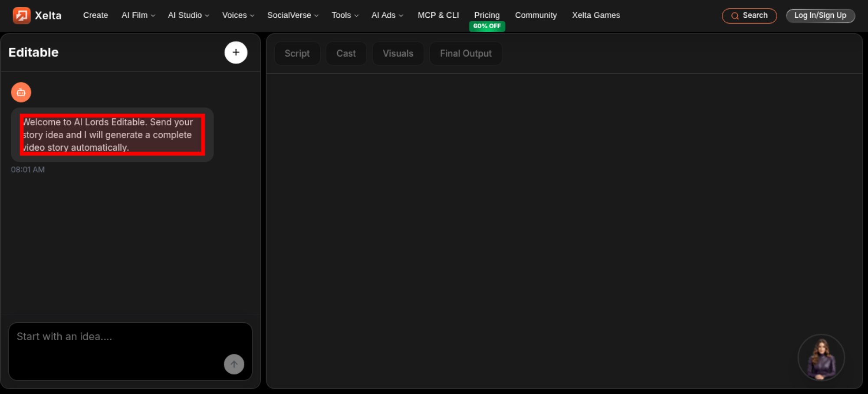Expand the SocialVerse dropdown
The image size is (868, 394).
coord(293,15)
